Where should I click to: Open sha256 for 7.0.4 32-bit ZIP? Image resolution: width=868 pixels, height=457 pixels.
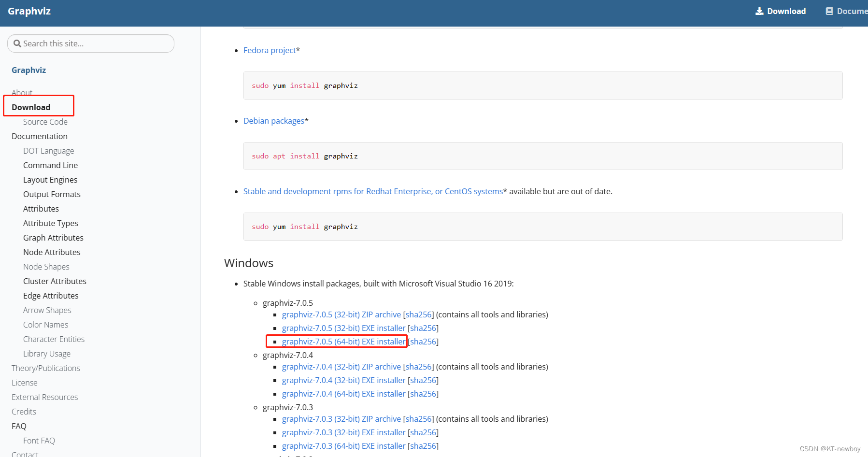click(419, 367)
